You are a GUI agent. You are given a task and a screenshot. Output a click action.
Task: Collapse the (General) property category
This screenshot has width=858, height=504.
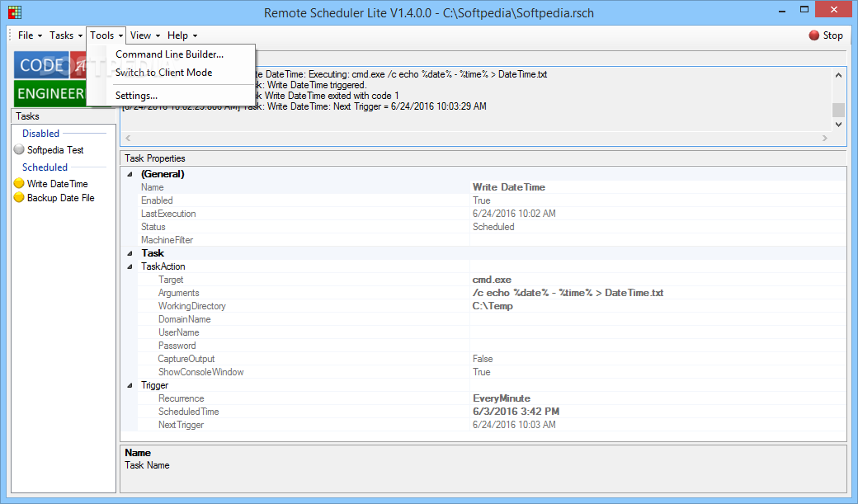coord(130,175)
